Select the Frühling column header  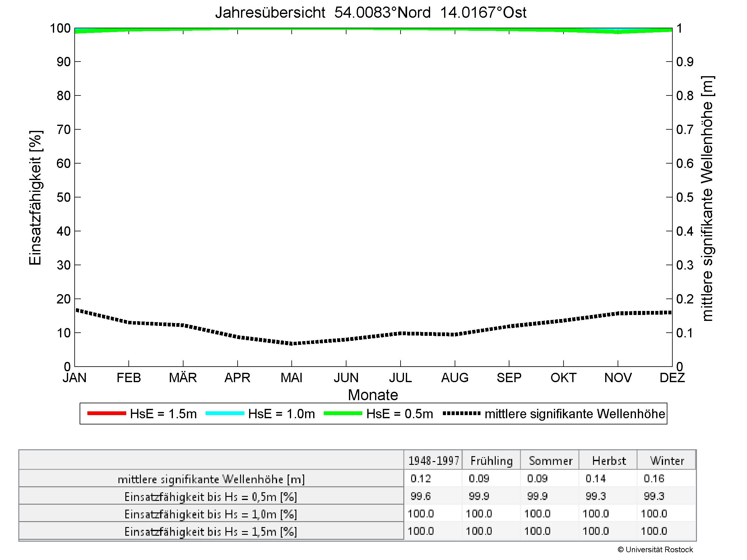491,460
